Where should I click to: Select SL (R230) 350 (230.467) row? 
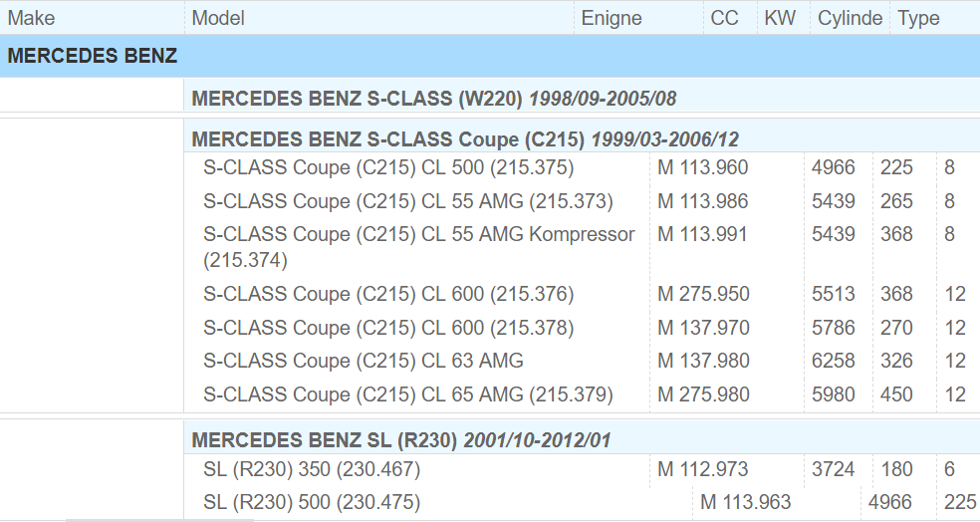(x=312, y=468)
